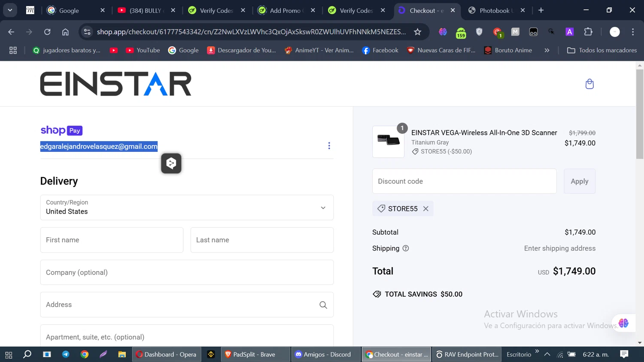Go back to the previous page
Viewport: 644px width, 362px height.
11,32
